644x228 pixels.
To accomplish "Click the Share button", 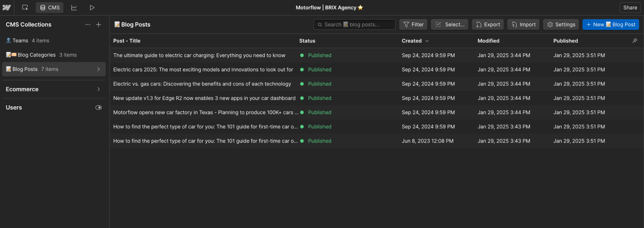I will pos(630,7).
